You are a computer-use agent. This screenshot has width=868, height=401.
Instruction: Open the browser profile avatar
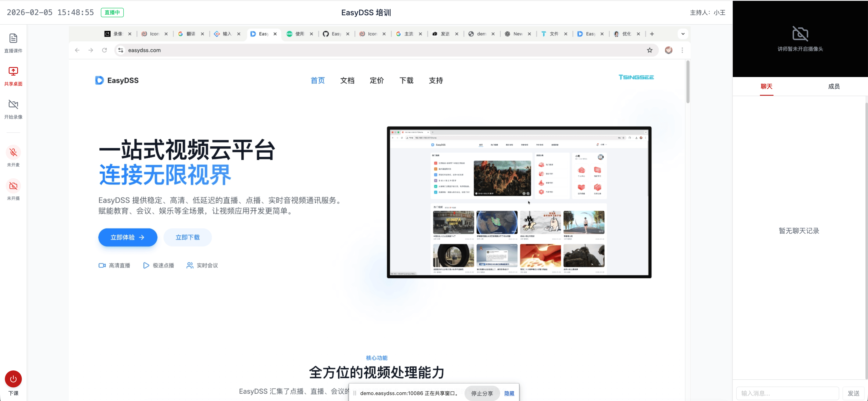click(669, 50)
